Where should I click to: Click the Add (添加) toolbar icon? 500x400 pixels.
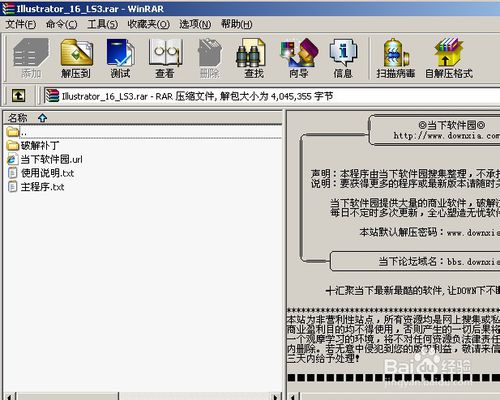(x=31, y=58)
